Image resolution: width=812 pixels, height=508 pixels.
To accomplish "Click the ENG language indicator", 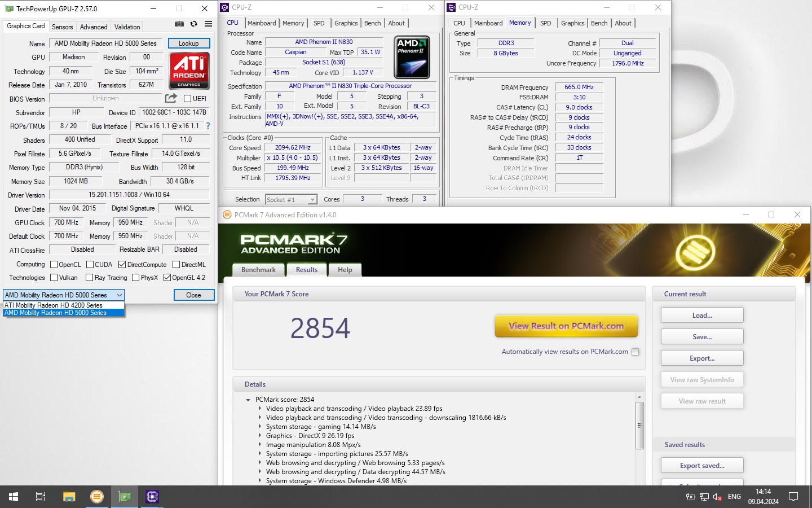I will point(734,497).
